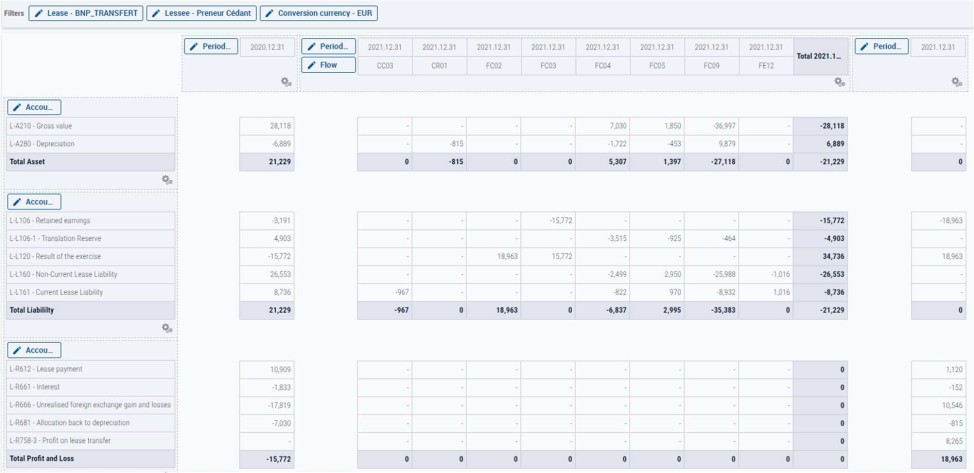This screenshot has width=974, height=473.
Task: Select the CR01 flow column header
Action: (x=440, y=65)
